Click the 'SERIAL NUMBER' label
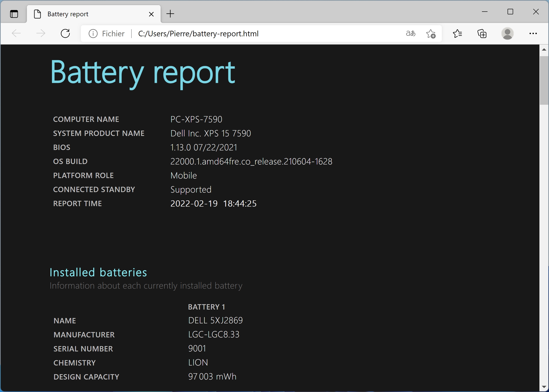Screen dimensions: 549x392 pos(83,349)
